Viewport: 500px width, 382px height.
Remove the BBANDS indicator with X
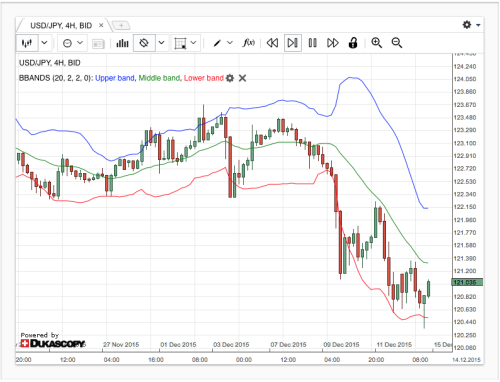coord(243,78)
